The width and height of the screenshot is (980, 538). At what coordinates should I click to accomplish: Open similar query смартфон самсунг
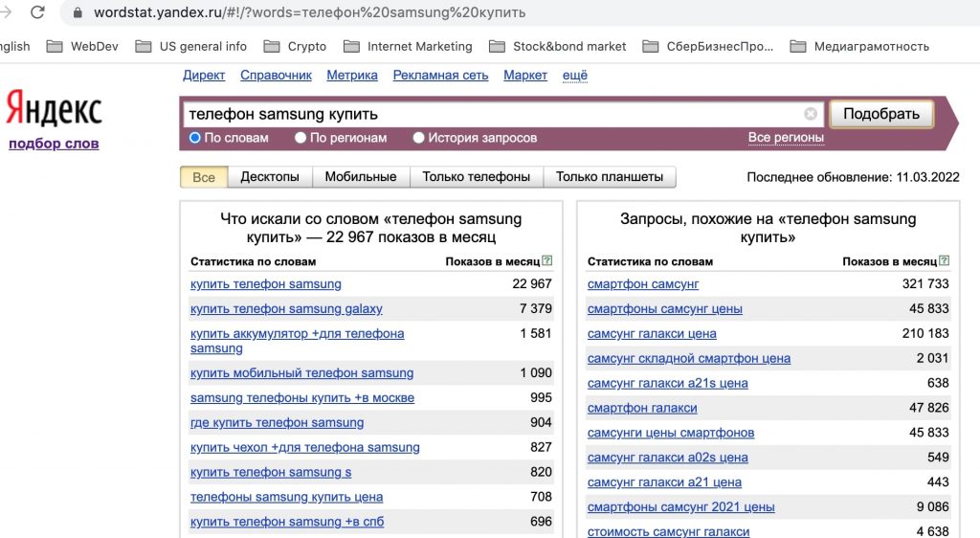[642, 283]
